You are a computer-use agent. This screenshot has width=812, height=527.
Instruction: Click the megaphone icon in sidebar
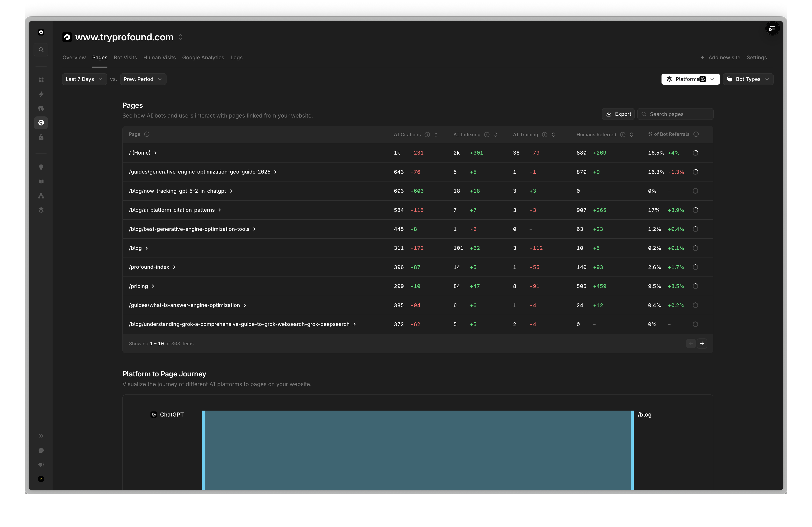[x=41, y=465]
